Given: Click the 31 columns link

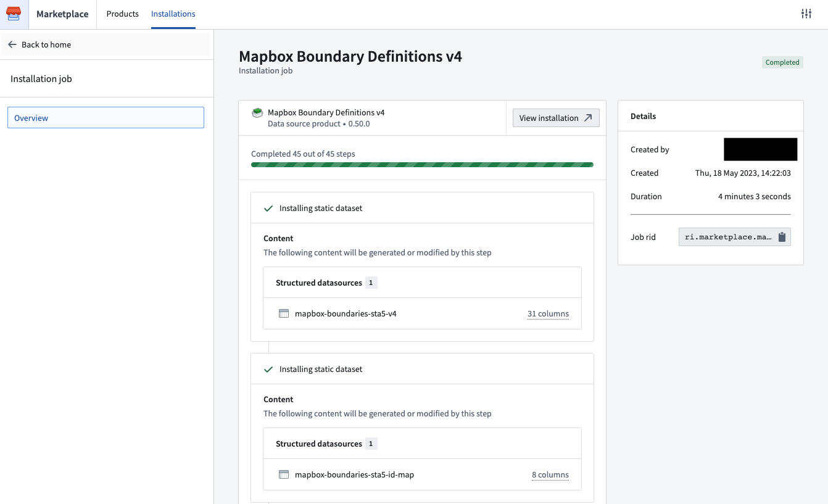Looking at the screenshot, I should 548,313.
